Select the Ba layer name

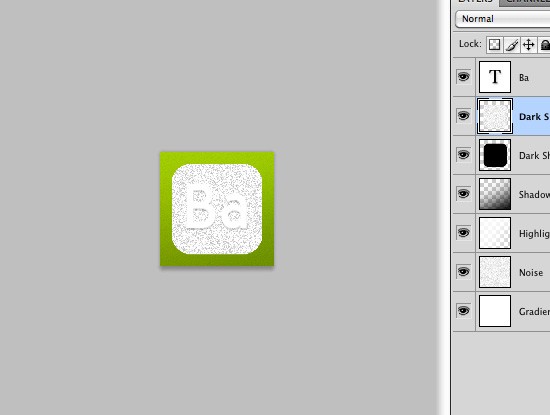(524, 78)
